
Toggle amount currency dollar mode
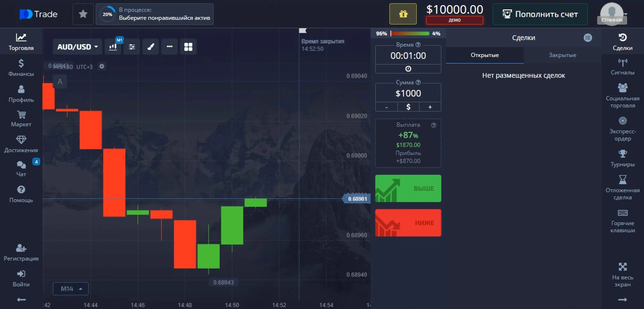408,107
